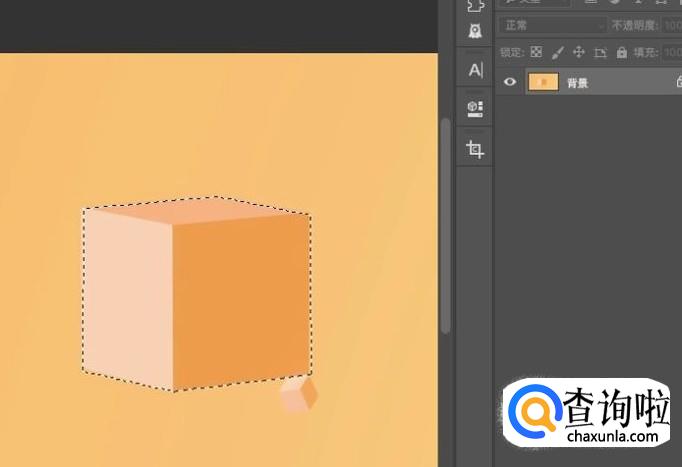Click the canvas vertical scrollbar

pyautogui.click(x=445, y=226)
